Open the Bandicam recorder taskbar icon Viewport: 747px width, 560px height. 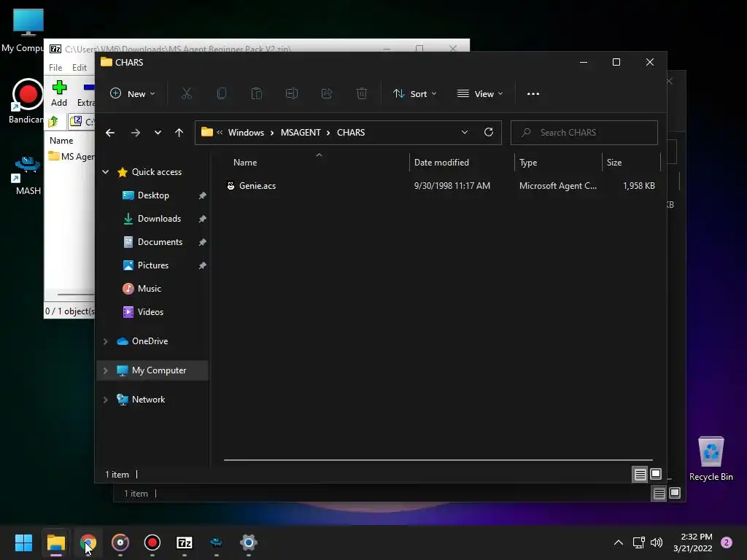pyautogui.click(x=152, y=542)
